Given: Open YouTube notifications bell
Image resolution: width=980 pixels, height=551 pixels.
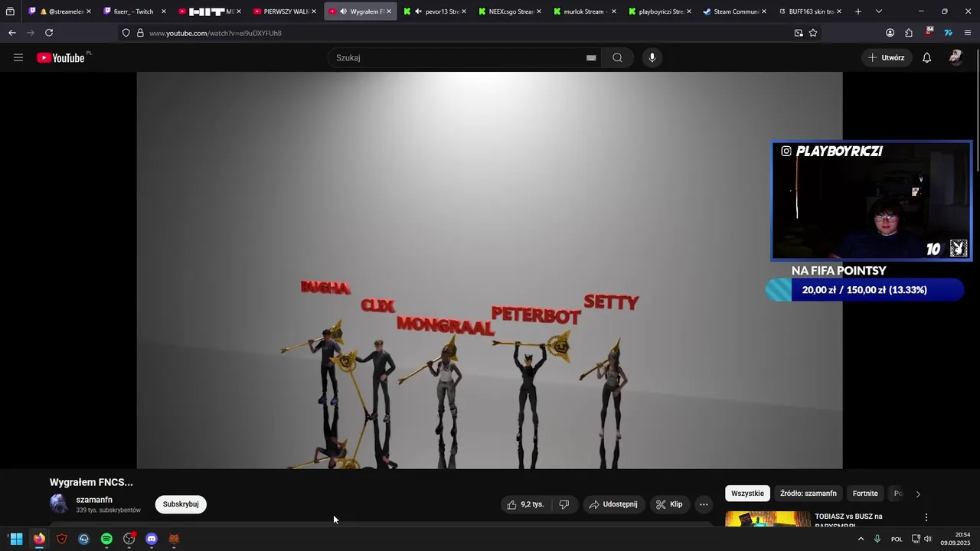Looking at the screenshot, I should tap(926, 57).
